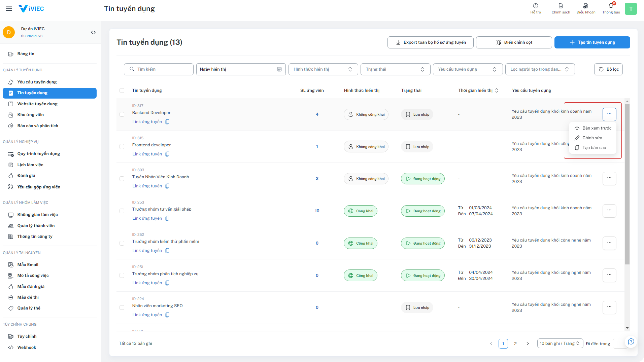The image size is (644, 362).
Task: Expand the Trạng thái filter dropdown
Action: [x=395, y=69]
